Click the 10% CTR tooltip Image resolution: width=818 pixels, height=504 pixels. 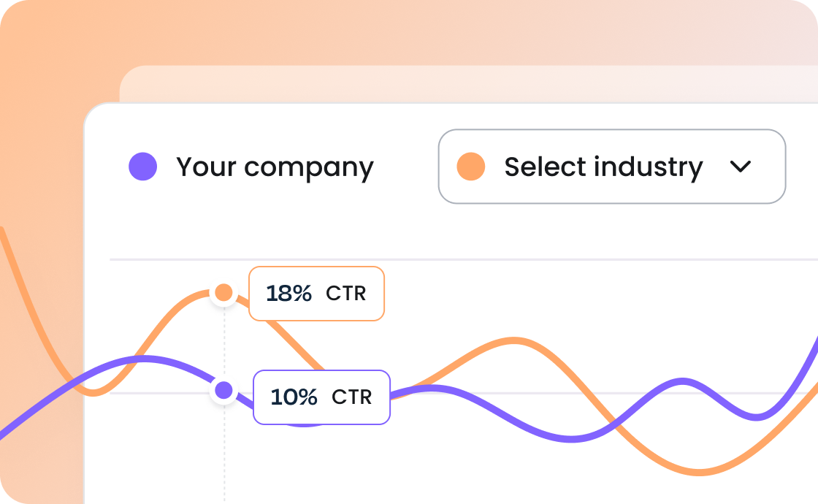[321, 397]
